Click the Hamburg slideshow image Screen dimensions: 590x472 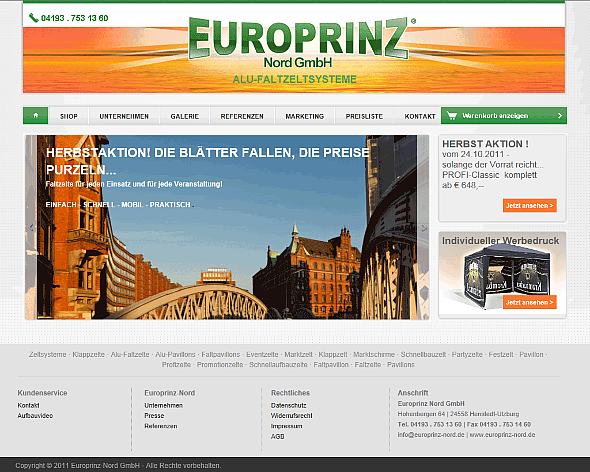[227, 227]
